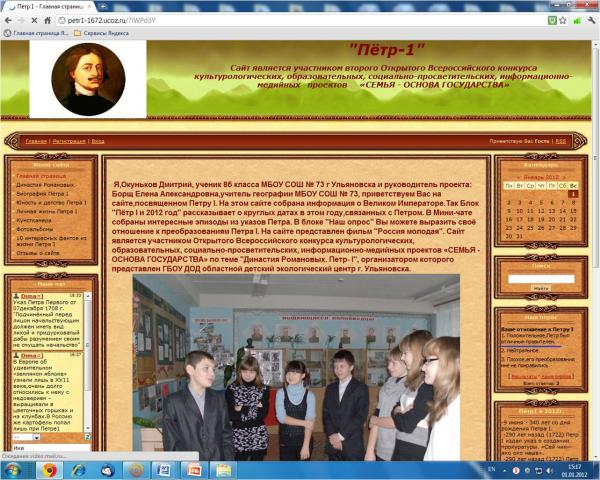Open 'Отзывы о сайте' menu item

tap(38, 253)
